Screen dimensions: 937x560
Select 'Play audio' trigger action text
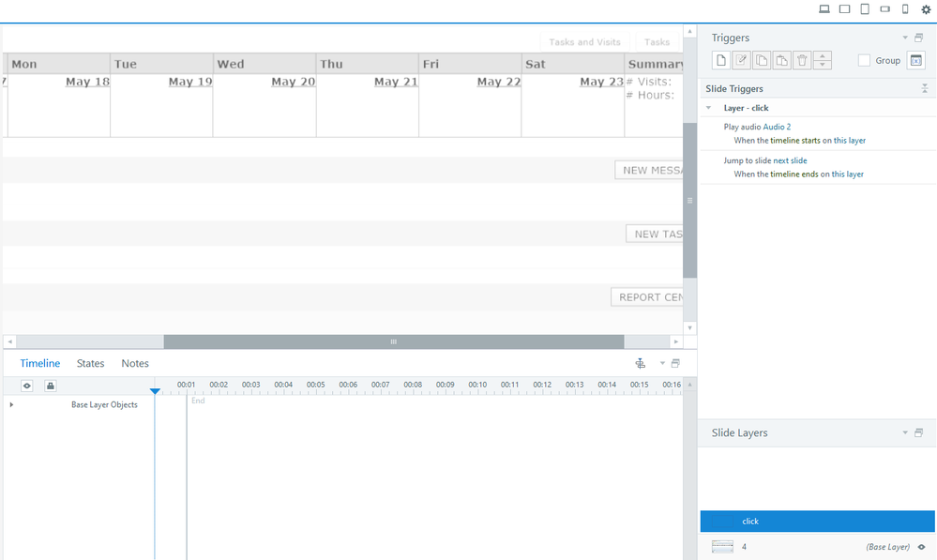742,127
